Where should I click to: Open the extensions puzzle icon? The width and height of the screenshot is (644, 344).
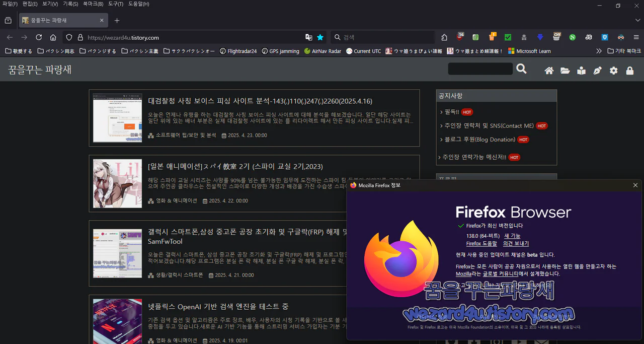click(444, 37)
